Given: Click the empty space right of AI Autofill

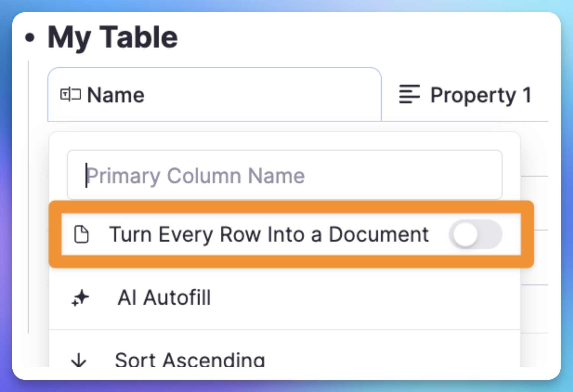Looking at the screenshot, I should [364, 298].
